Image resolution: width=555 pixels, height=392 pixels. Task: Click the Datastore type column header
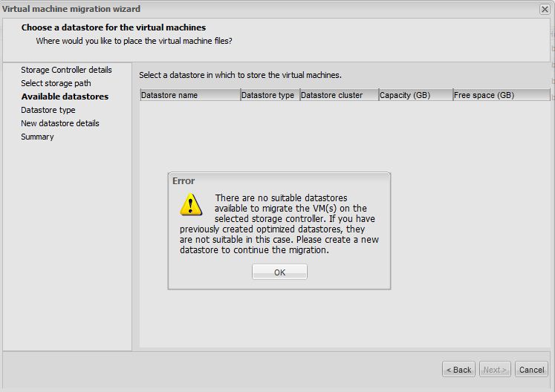coord(269,95)
